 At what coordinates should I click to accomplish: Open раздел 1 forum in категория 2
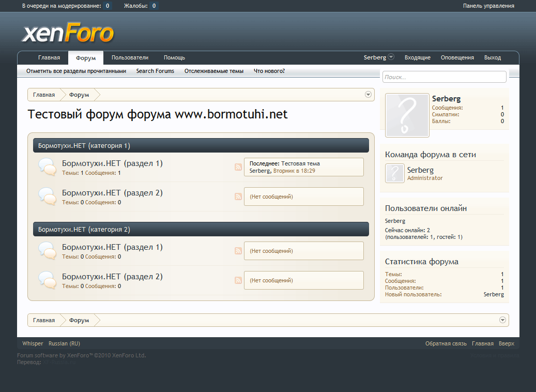click(112, 247)
